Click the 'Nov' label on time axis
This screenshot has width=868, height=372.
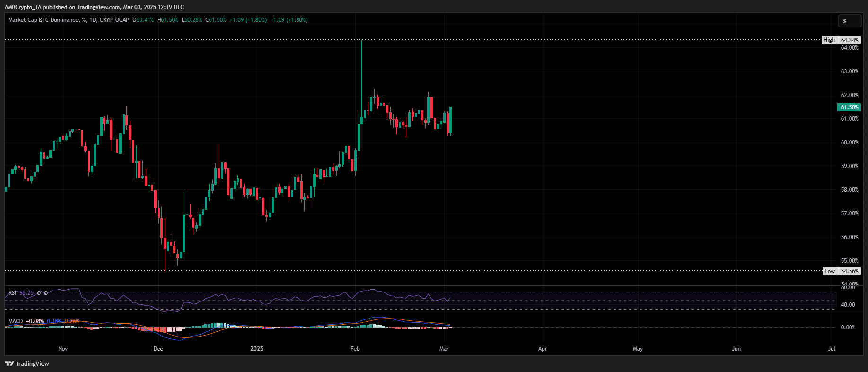pyautogui.click(x=63, y=349)
